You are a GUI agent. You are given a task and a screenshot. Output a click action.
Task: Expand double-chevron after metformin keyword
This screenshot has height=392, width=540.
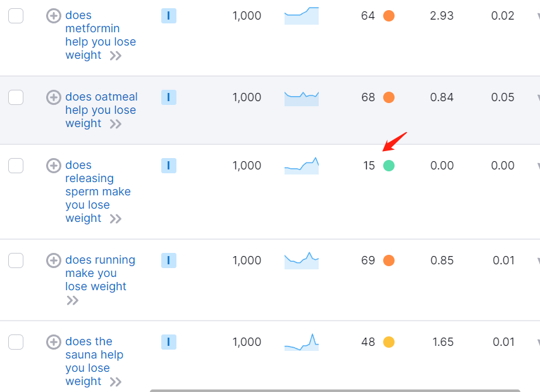115,56
